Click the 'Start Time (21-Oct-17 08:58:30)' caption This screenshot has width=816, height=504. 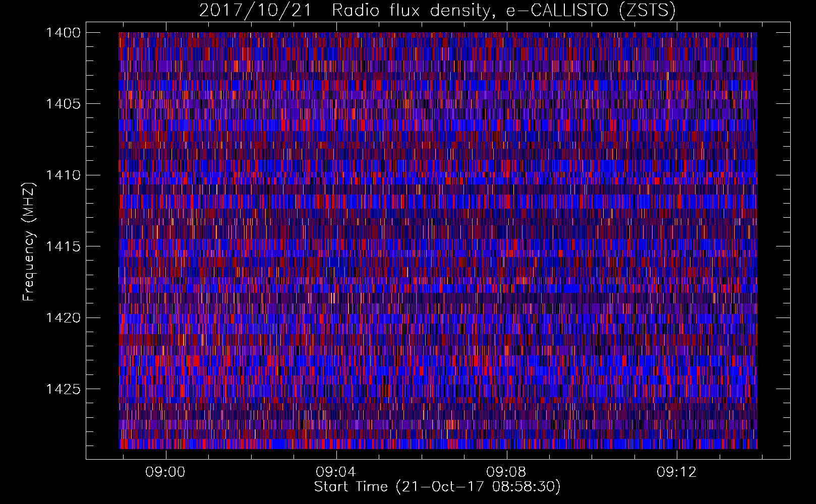[437, 487]
